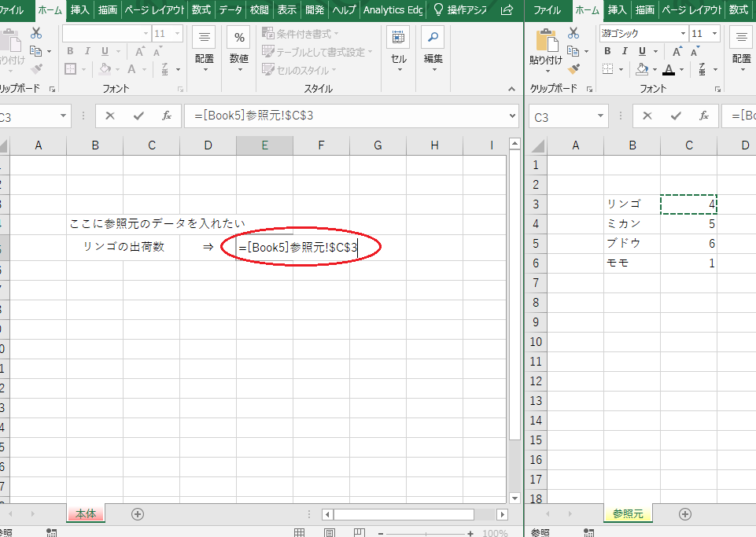Increase font size in right window
This screenshot has width=756, height=537.
click(x=677, y=52)
